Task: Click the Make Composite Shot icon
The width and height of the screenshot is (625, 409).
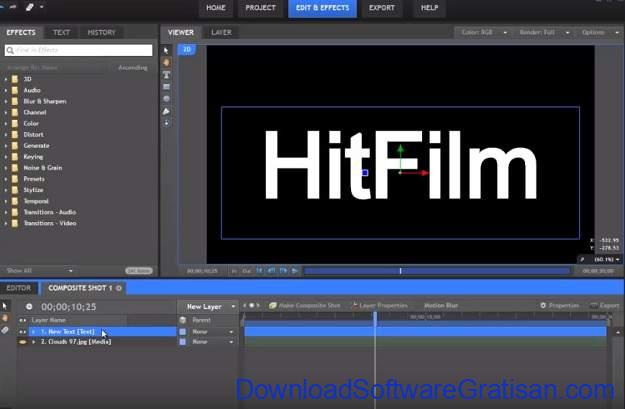Action: coord(272,306)
